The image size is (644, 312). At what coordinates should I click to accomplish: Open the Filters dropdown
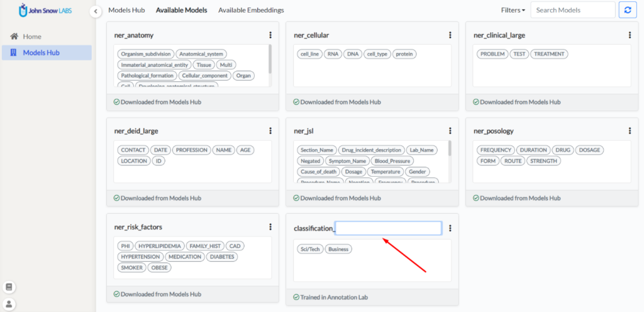point(513,10)
